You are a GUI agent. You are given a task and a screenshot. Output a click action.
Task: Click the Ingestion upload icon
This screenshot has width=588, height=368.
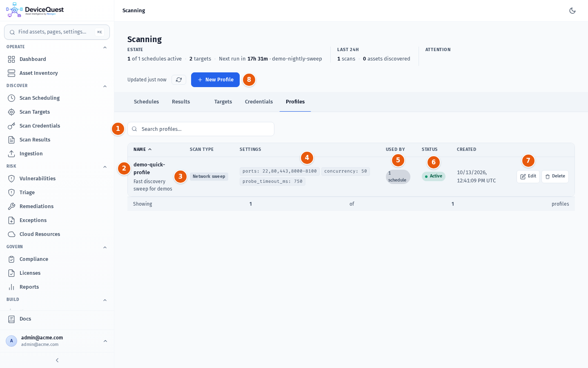(11, 154)
